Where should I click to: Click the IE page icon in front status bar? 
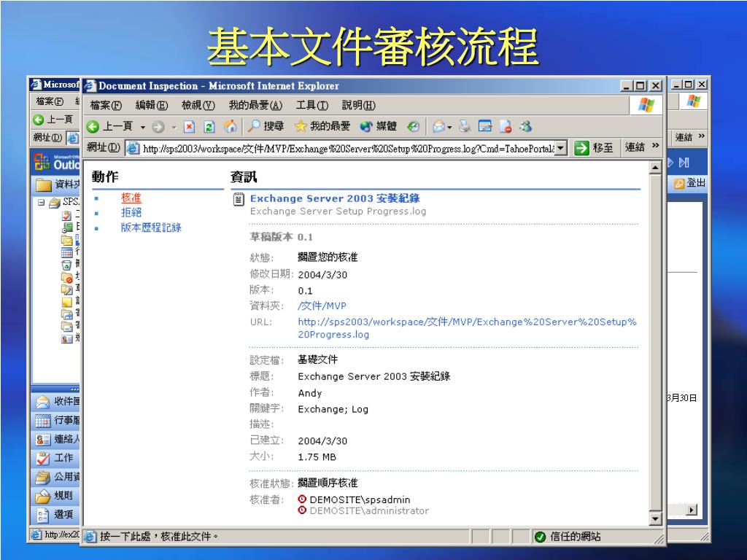[x=90, y=537]
